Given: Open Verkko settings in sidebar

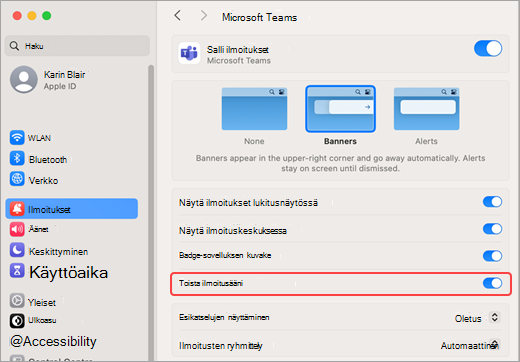Looking at the screenshot, I should click(x=72, y=180).
